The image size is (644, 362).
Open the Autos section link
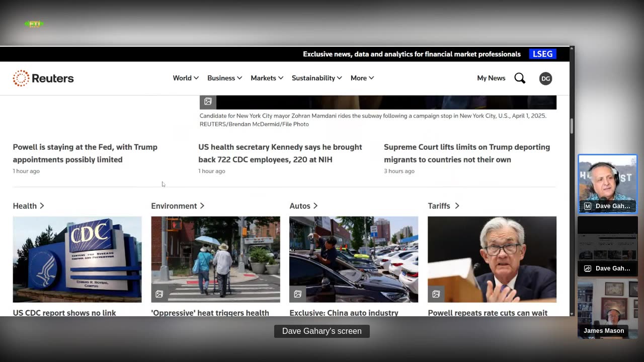[303, 206]
